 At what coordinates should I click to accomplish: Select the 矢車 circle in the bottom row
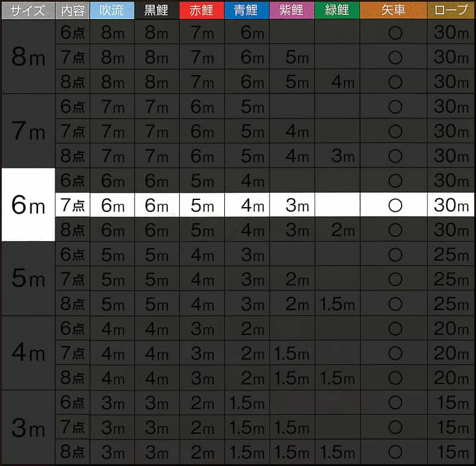click(x=394, y=452)
